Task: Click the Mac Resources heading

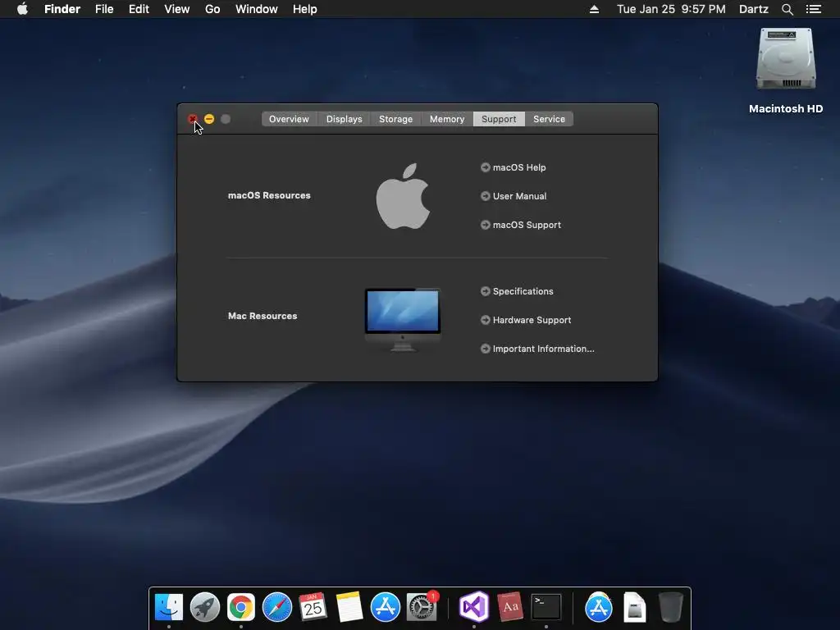Action: click(x=262, y=316)
